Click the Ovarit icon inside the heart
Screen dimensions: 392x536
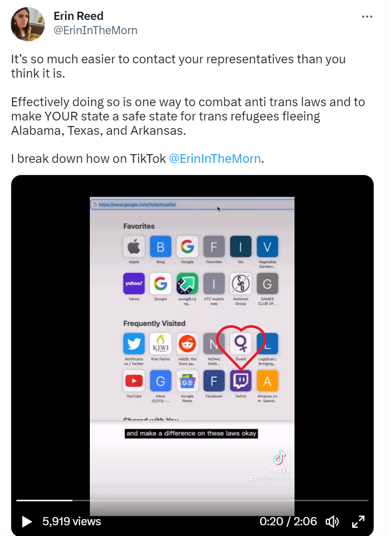point(240,344)
